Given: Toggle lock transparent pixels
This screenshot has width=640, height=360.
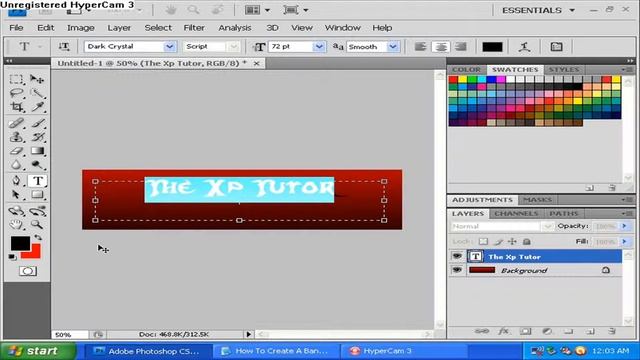Looking at the screenshot, I should click(483, 242).
